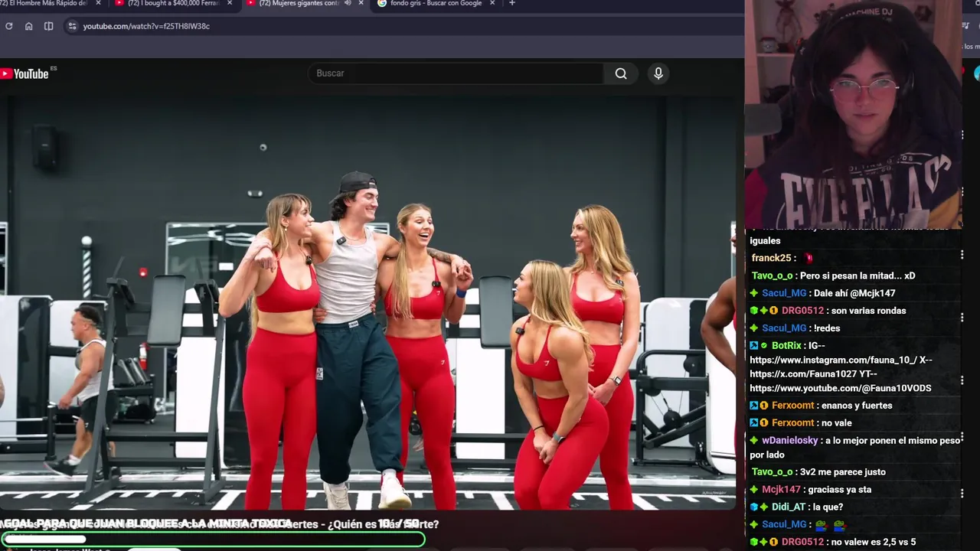This screenshot has height=551, width=980.
Task: Click Ferxoomt on enanos y fuertes message
Action: pyautogui.click(x=793, y=406)
